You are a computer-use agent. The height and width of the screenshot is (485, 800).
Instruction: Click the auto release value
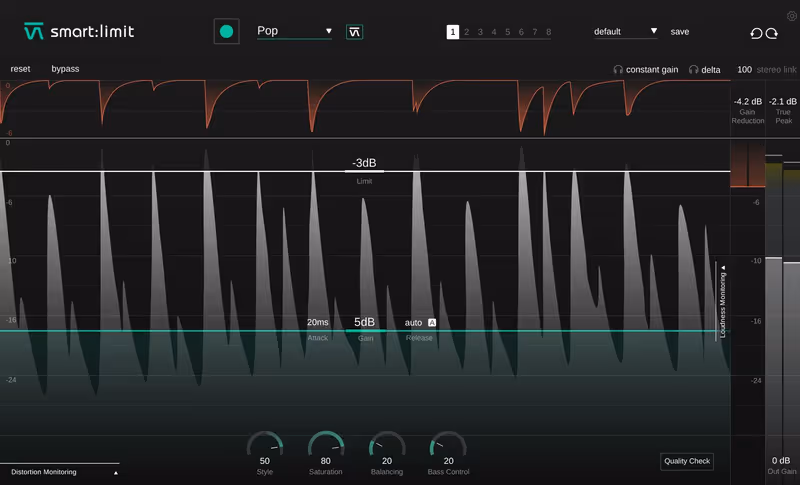pyautogui.click(x=413, y=323)
